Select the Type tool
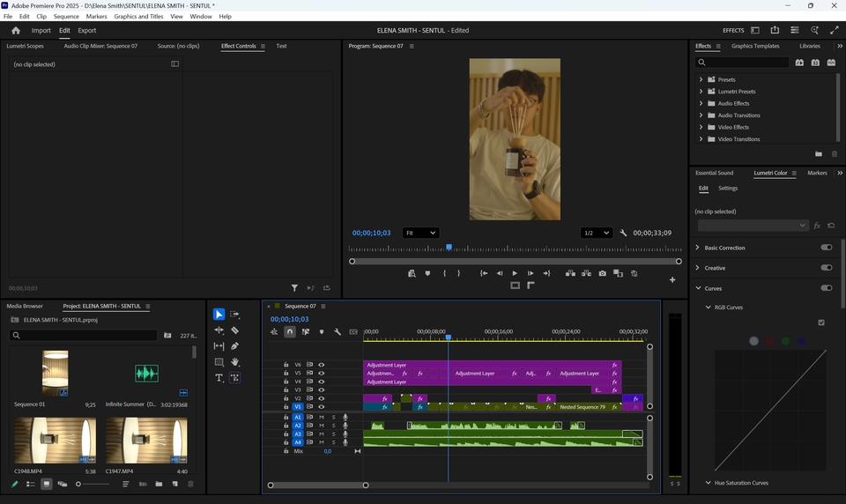The width and height of the screenshot is (846, 504). [x=219, y=378]
